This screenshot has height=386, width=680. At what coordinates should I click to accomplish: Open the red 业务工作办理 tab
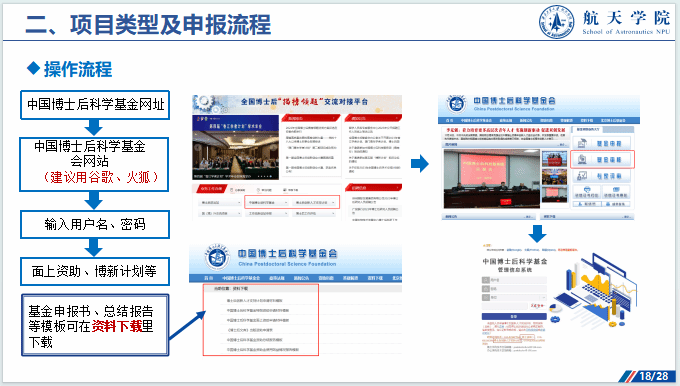click(x=211, y=189)
